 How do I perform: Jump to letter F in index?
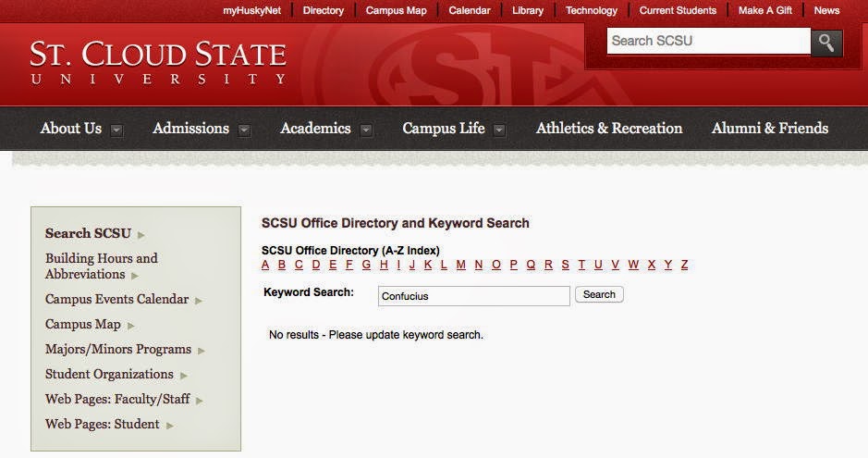pyautogui.click(x=349, y=265)
